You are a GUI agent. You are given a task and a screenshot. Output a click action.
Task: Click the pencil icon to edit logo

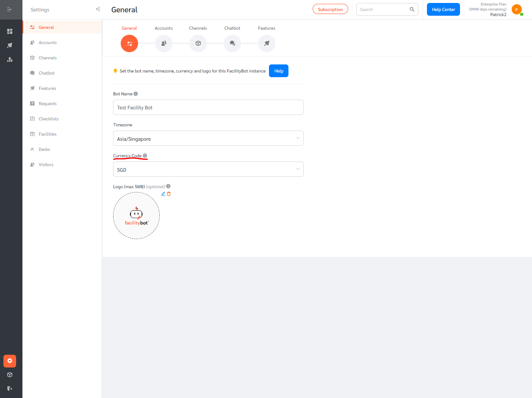pos(163,194)
